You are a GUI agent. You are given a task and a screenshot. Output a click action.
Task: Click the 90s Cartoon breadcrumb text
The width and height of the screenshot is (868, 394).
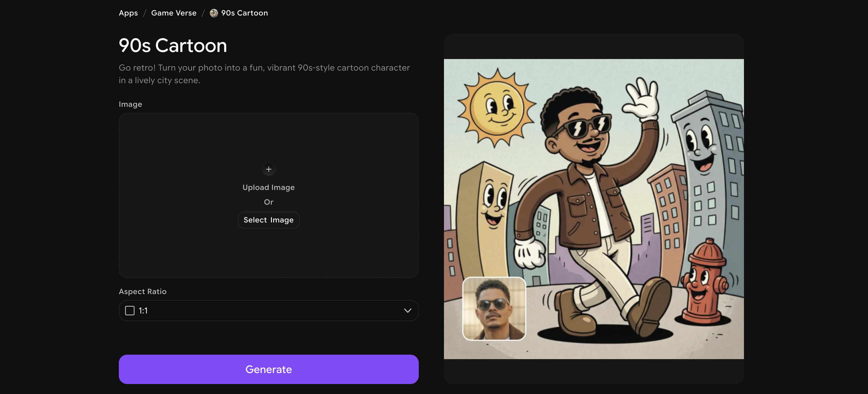pyautogui.click(x=244, y=13)
